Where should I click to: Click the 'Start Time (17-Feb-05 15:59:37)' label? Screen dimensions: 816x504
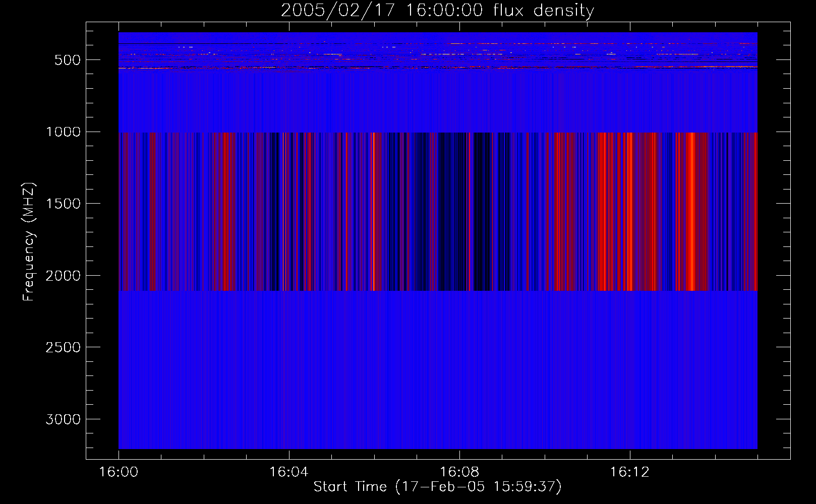pos(437,487)
